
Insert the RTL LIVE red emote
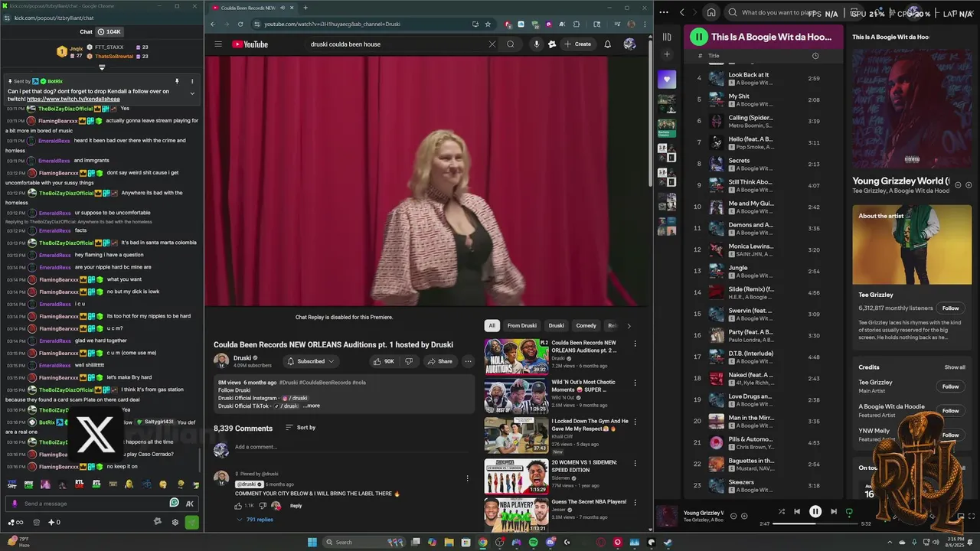pos(79,484)
